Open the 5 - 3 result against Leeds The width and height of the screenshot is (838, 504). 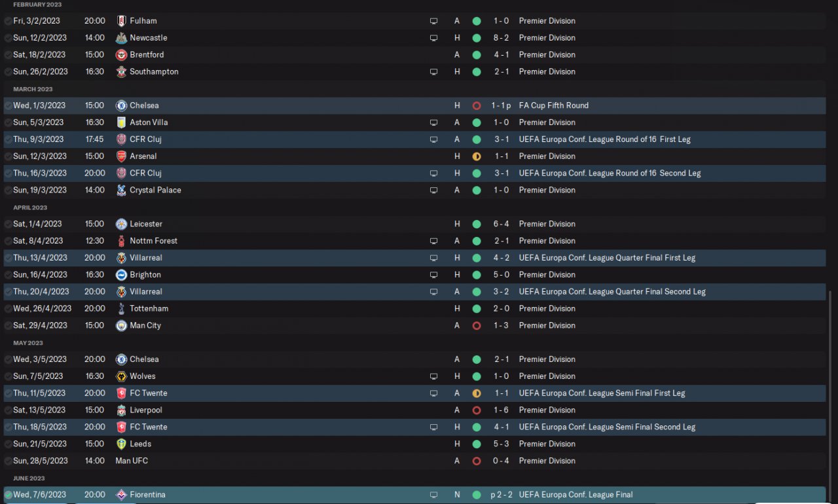click(501, 444)
